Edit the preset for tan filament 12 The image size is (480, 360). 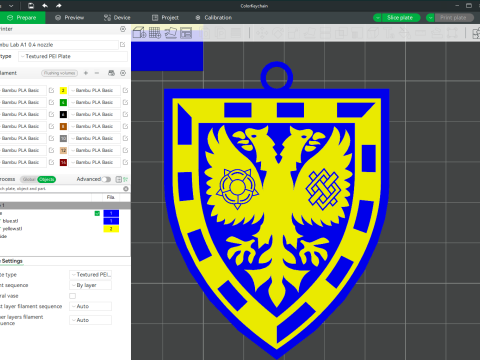point(125,150)
